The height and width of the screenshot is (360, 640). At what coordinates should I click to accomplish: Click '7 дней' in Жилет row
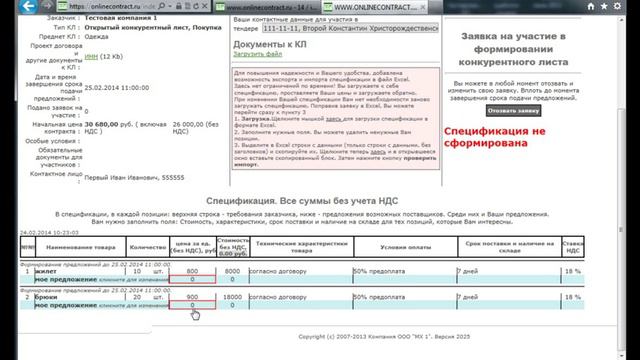point(468,271)
